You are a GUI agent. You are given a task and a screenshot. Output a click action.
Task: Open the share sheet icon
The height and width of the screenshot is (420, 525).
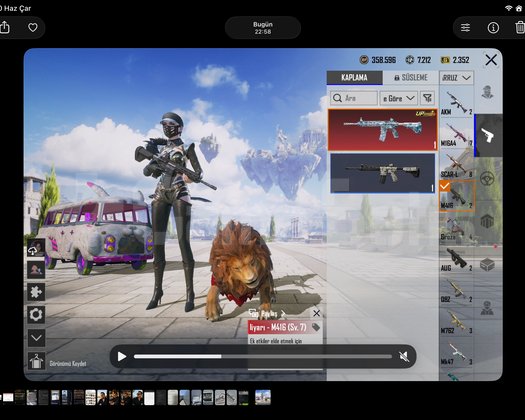tap(5, 27)
